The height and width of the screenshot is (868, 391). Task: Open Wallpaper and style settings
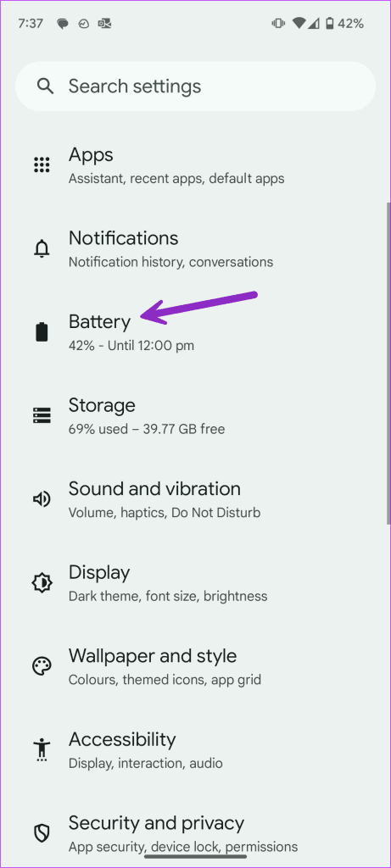coord(195,666)
